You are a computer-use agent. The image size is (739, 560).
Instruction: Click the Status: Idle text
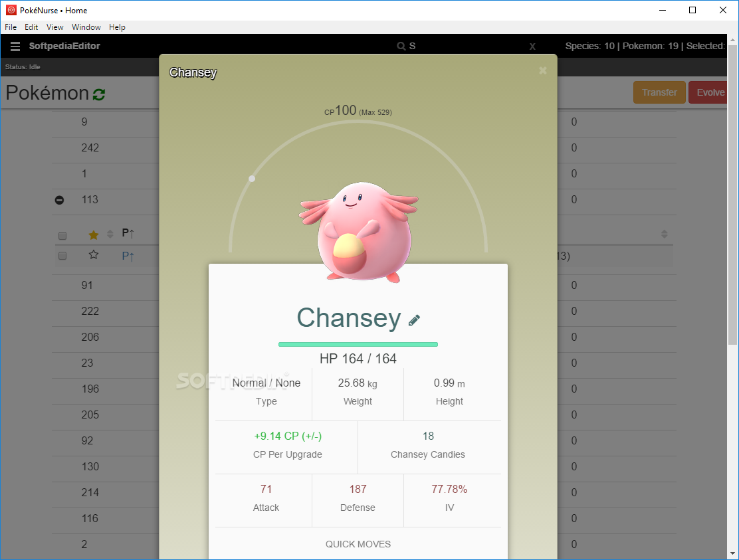[x=23, y=67]
